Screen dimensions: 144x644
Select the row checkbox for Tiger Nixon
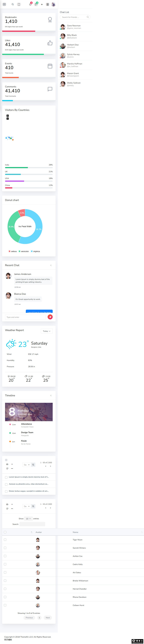(5, 539)
